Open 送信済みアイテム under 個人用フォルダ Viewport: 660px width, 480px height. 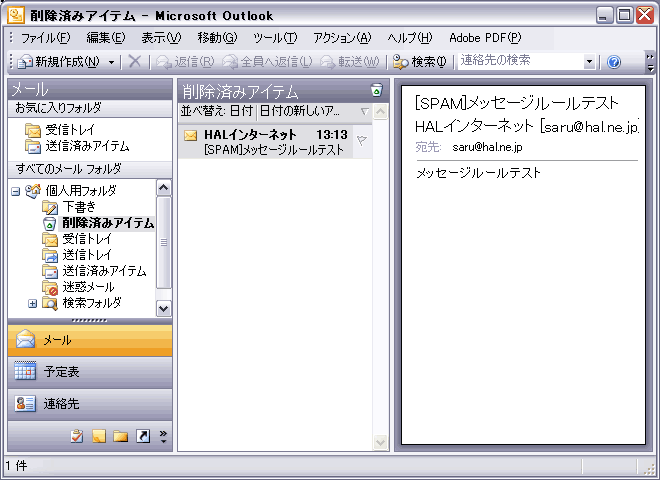[x=94, y=271]
